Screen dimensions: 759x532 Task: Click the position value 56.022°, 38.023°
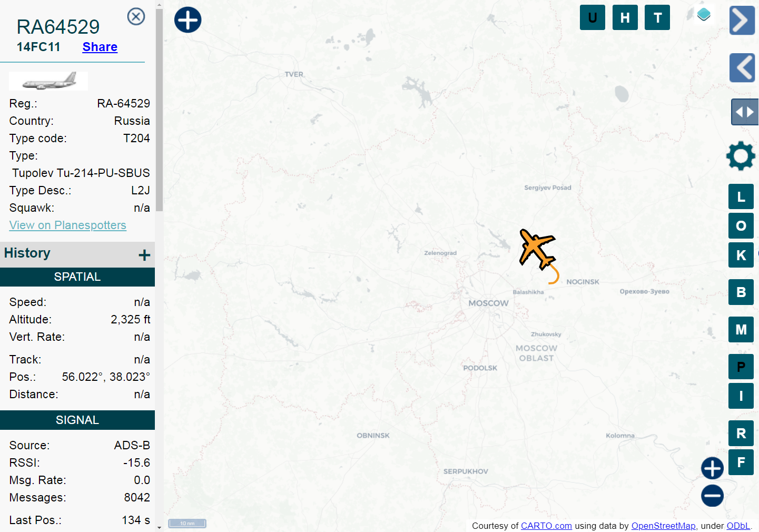click(x=106, y=377)
